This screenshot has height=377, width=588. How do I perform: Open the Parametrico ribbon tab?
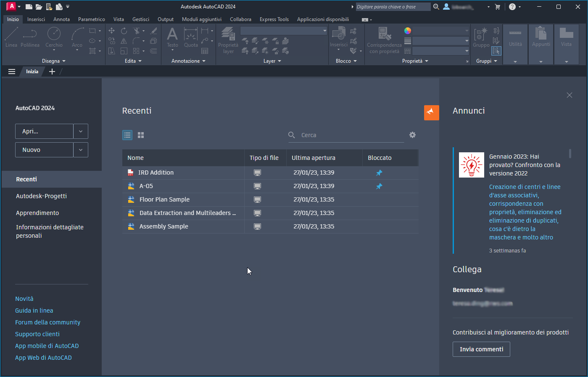[x=92, y=19]
